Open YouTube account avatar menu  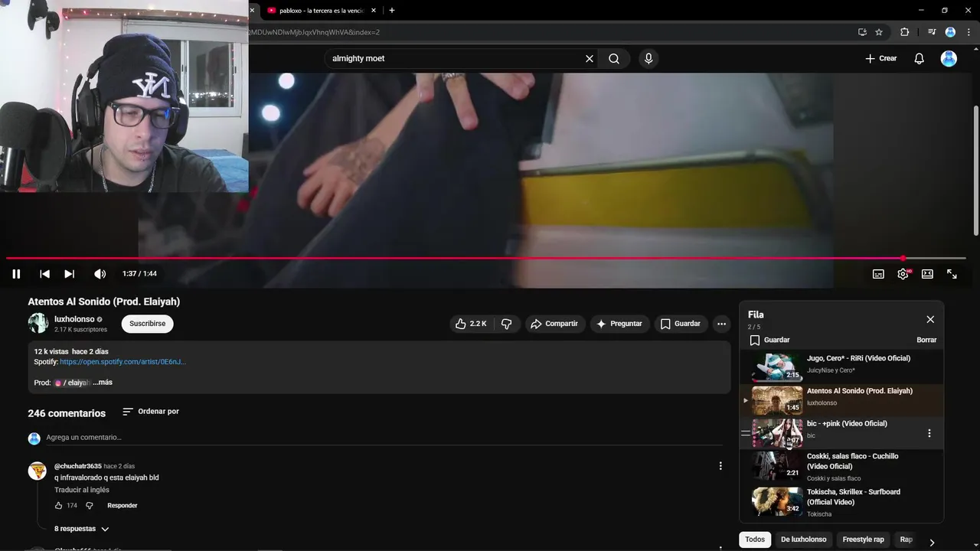coord(949,59)
